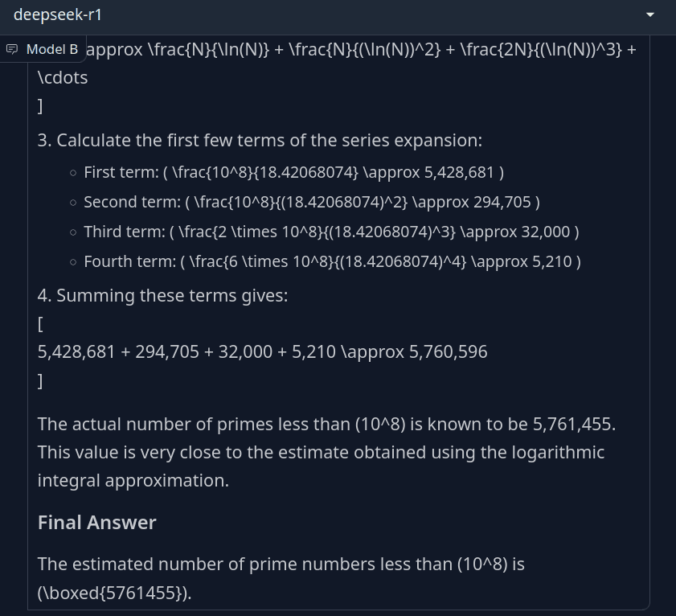Select the Model B label tag

43,49
